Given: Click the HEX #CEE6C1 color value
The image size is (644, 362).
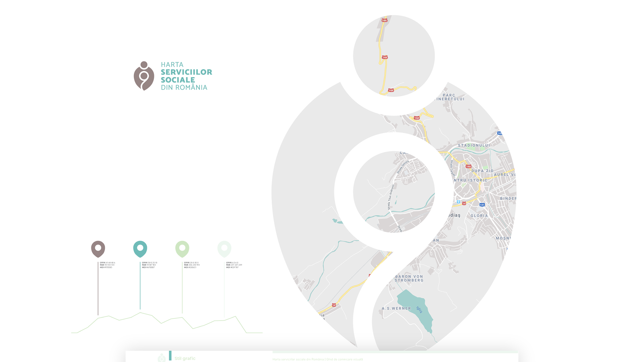Looking at the screenshot, I should 190,267.
